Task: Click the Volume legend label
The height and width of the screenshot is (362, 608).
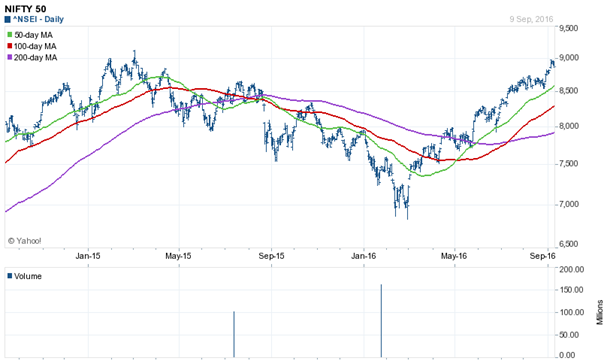Action: [x=28, y=276]
